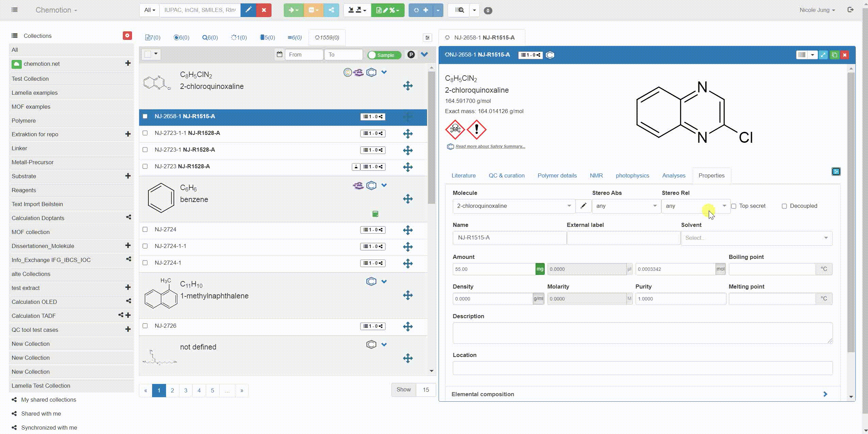Go to page 2 of sample list
868x434 pixels.
[172, 390]
